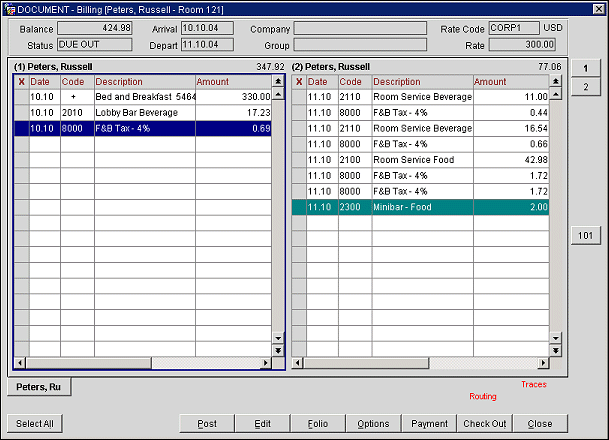Sort window 1 by Description column

[x=143, y=81]
